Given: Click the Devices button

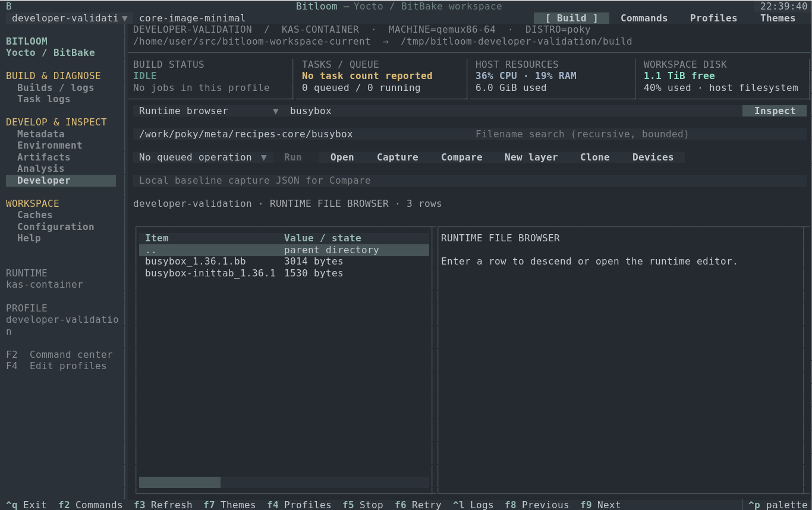Looking at the screenshot, I should (653, 157).
